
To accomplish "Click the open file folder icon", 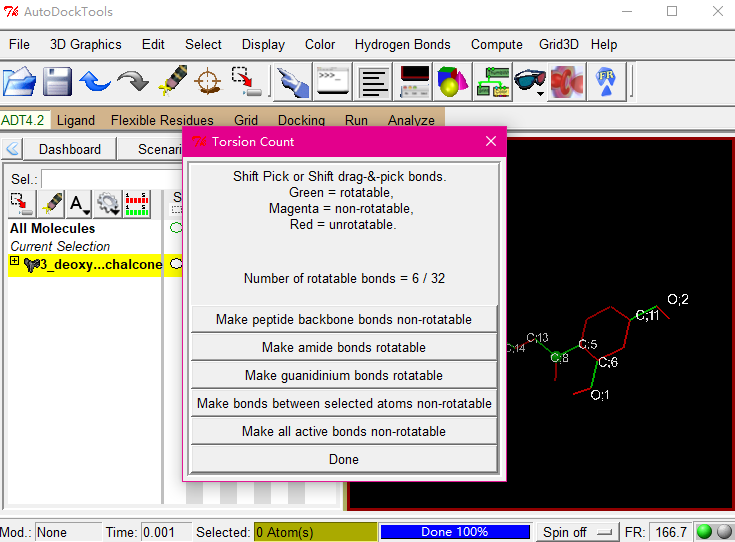I will coord(20,81).
